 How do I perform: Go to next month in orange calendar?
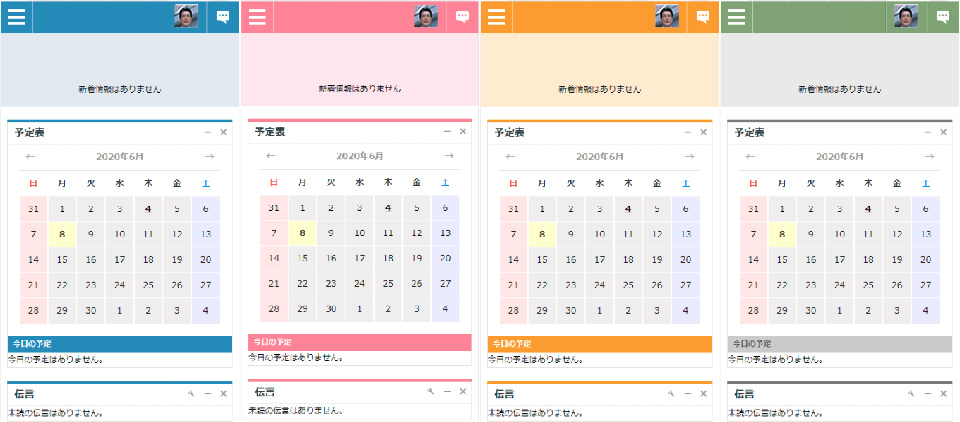tap(689, 157)
